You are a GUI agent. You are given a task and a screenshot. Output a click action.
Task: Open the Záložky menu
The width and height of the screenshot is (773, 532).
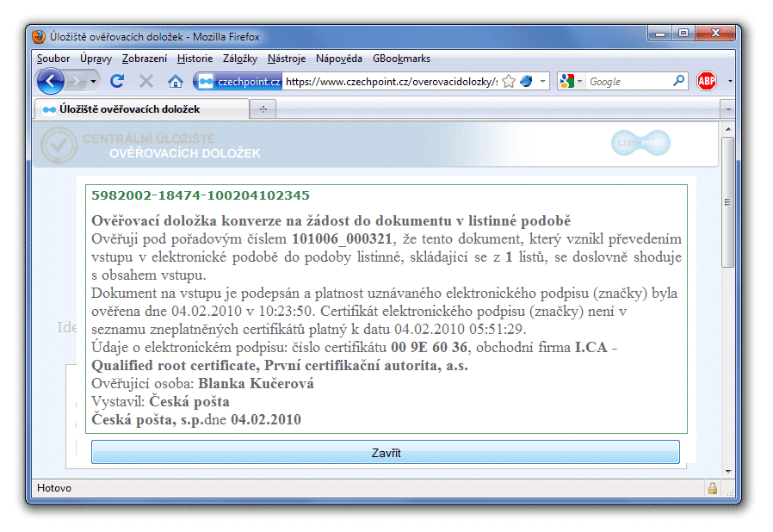pos(240,59)
